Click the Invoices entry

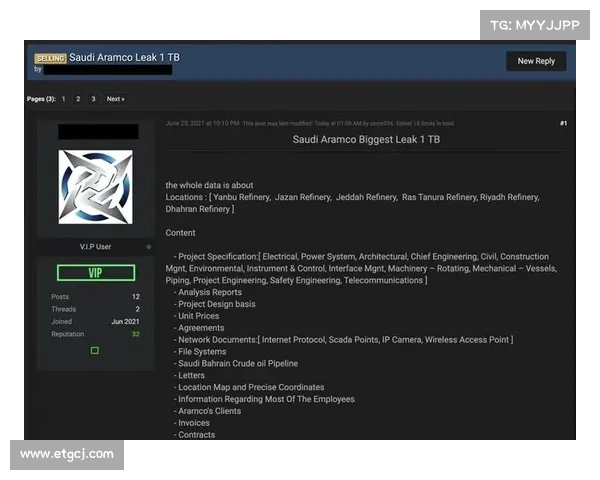click(x=194, y=423)
